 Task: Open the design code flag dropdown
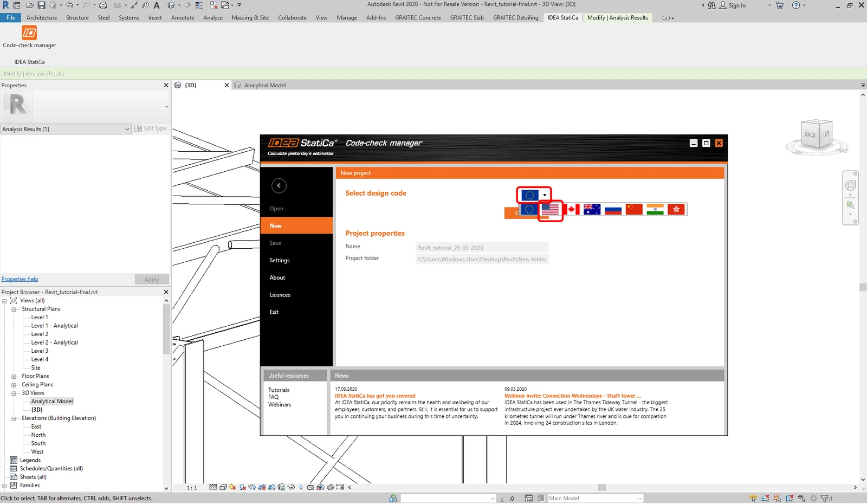[x=534, y=195]
